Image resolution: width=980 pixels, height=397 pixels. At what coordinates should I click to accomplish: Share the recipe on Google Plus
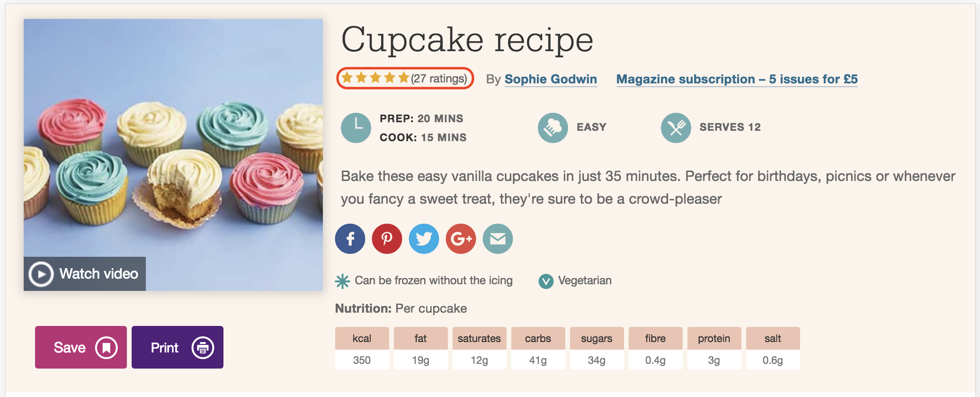coord(461,239)
